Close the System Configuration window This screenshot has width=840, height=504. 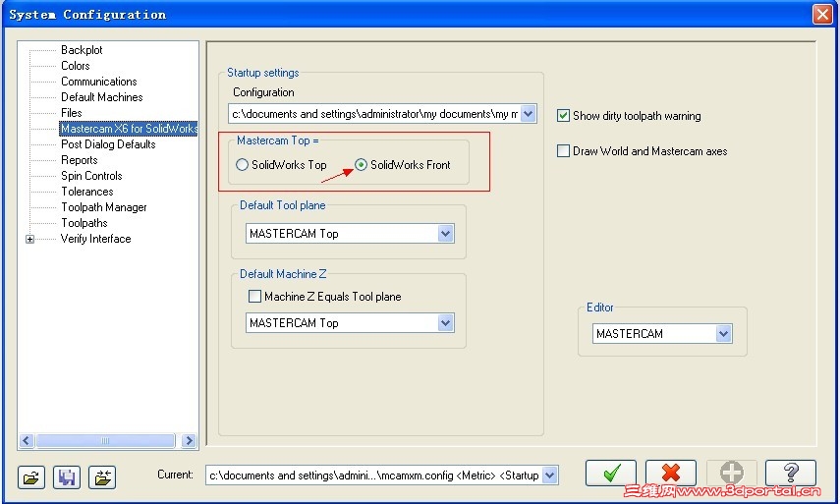[x=822, y=14]
